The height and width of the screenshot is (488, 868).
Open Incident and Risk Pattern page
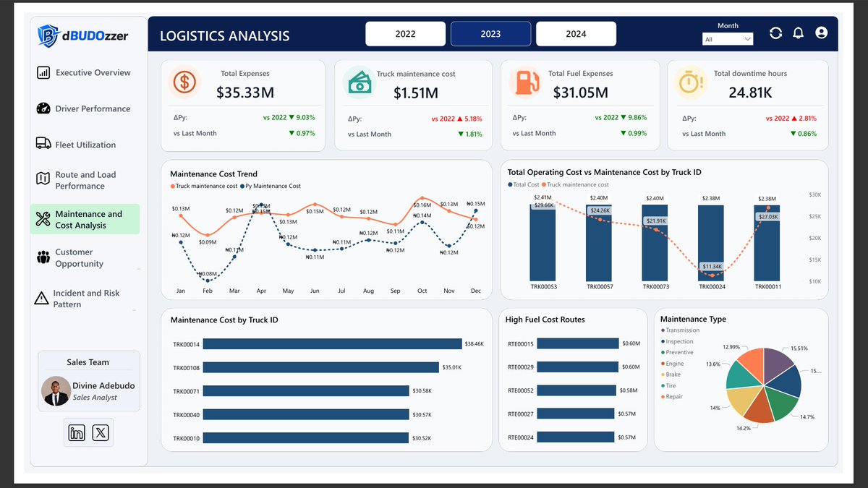pos(85,299)
